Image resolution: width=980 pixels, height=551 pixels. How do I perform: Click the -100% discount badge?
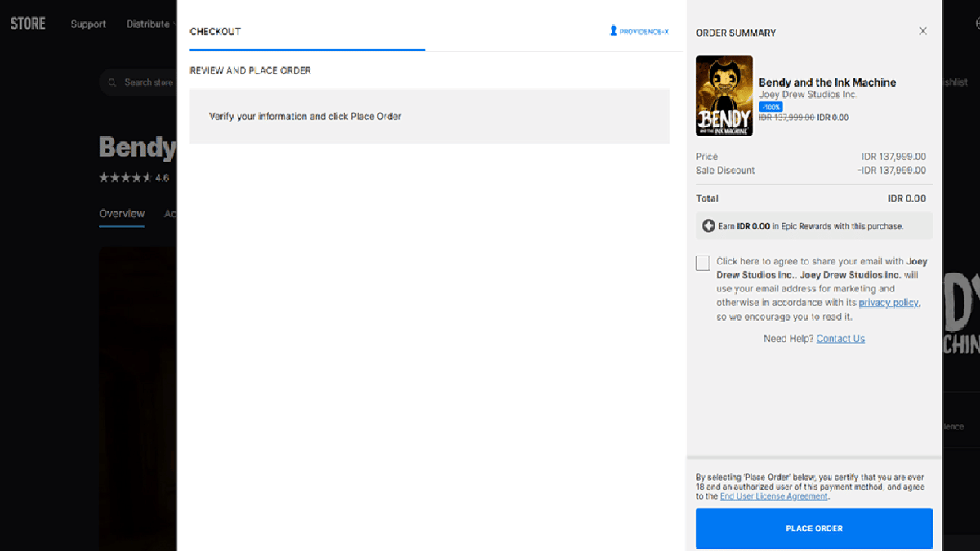click(770, 106)
